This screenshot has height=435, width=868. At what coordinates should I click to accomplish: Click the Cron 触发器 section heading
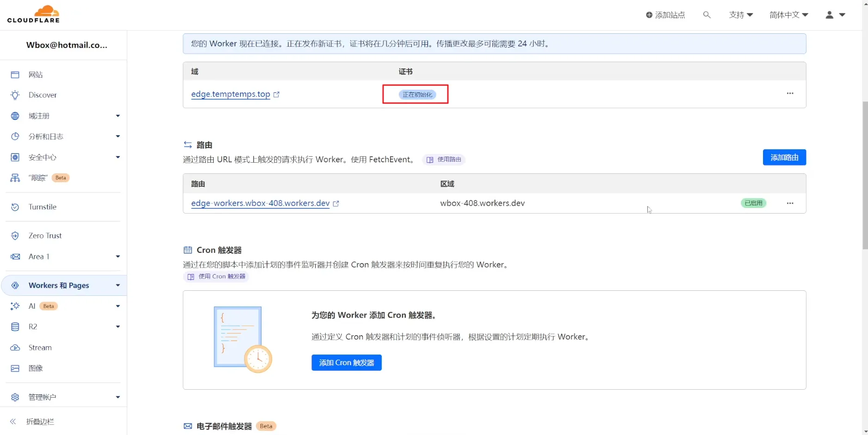pos(219,250)
